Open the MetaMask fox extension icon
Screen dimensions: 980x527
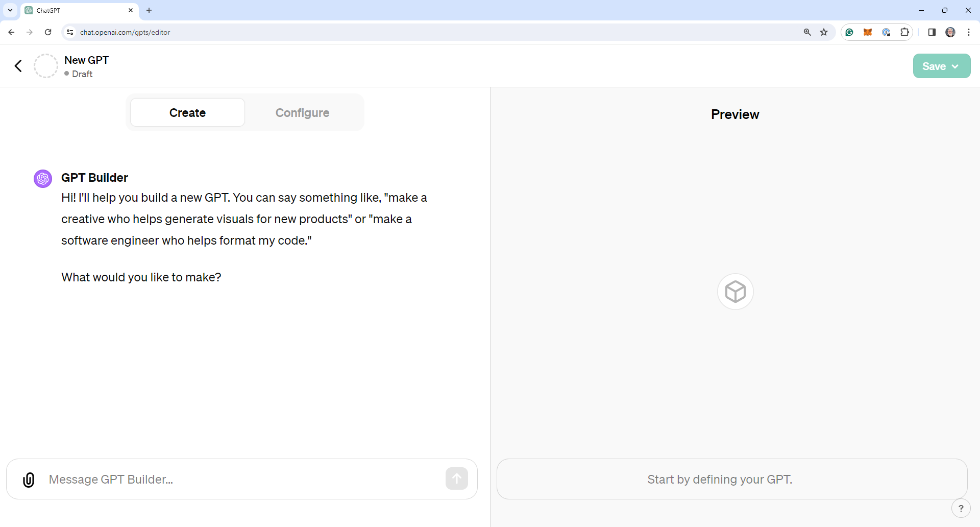tap(868, 32)
